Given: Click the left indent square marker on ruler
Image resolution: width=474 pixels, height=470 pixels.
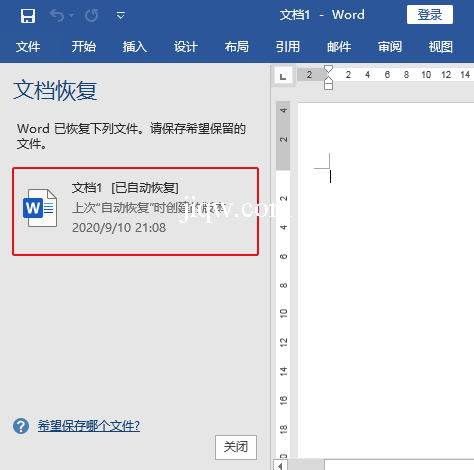Looking at the screenshot, I should 328,87.
